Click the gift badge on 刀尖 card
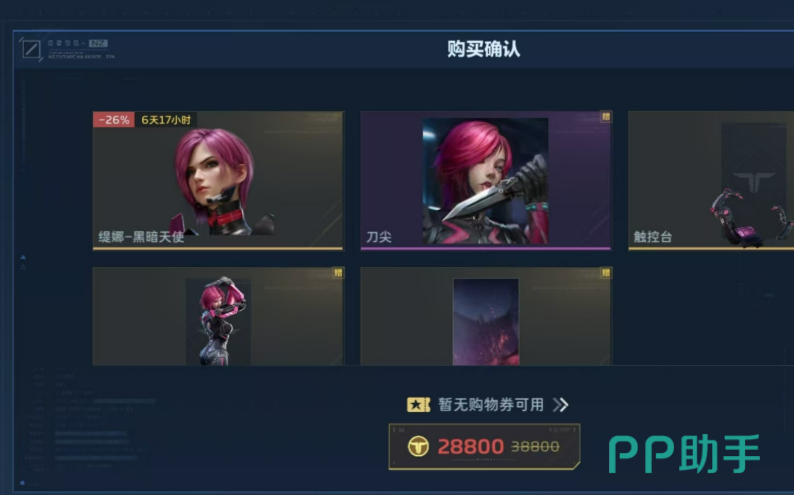The width and height of the screenshot is (794, 495). tap(606, 117)
